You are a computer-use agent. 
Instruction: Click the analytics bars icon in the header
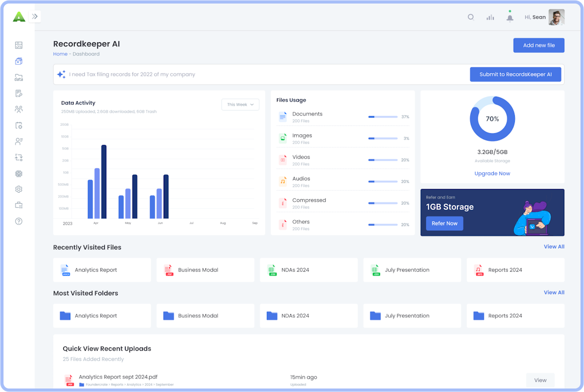pos(490,17)
